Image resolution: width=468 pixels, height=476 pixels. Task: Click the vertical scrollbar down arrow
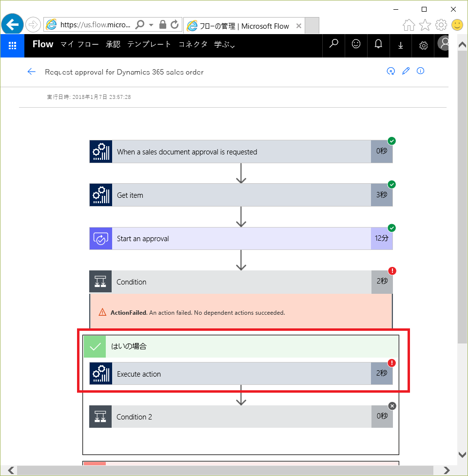462,455
